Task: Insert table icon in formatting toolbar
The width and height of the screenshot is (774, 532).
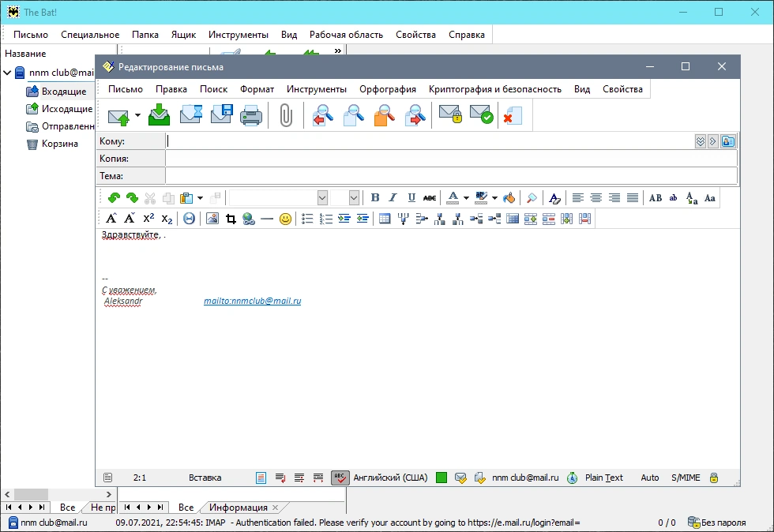Action: click(385, 219)
